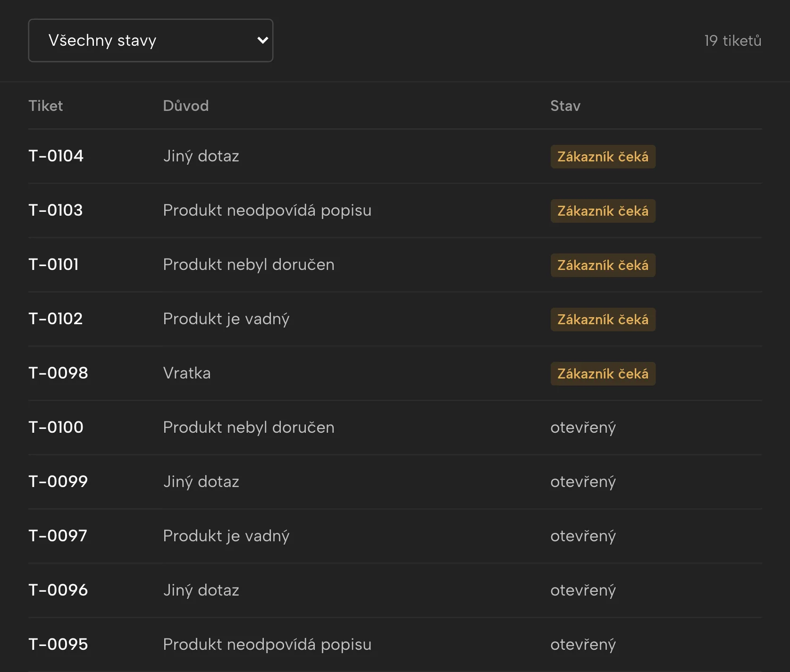This screenshot has height=672, width=790.
Task: Click the otevřený status of T-0100
Action: (583, 428)
